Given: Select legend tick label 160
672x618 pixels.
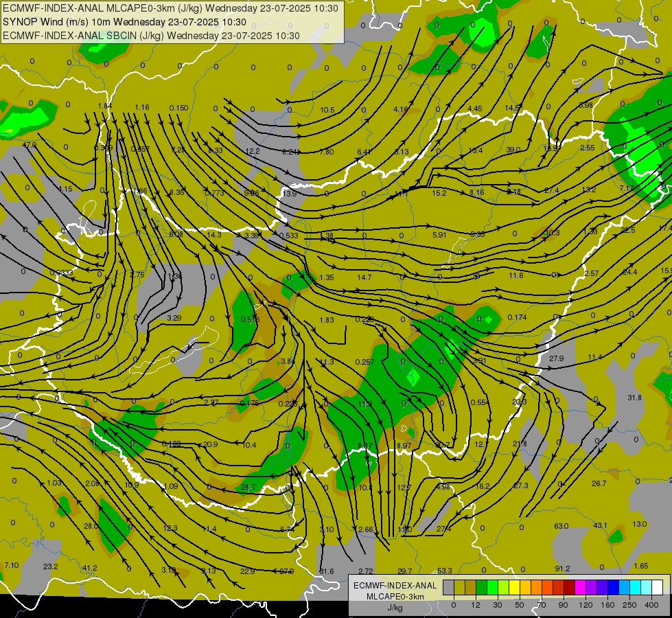Looking at the screenshot, I should [x=607, y=605].
